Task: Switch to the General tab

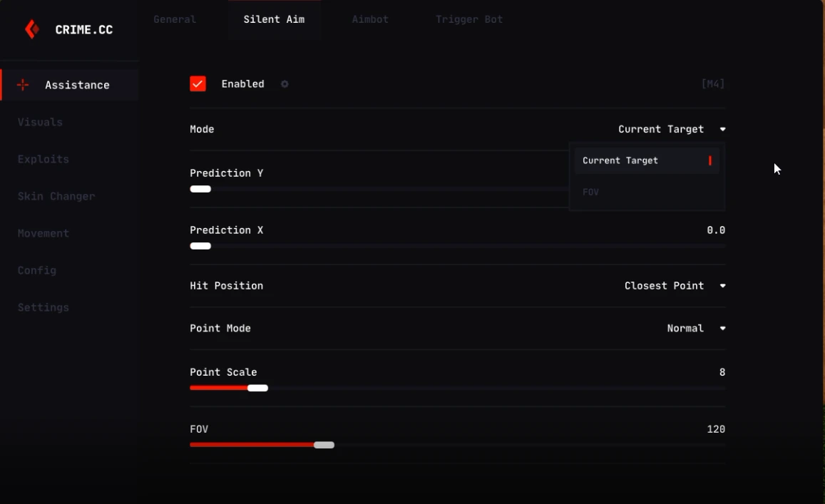Action: click(175, 19)
